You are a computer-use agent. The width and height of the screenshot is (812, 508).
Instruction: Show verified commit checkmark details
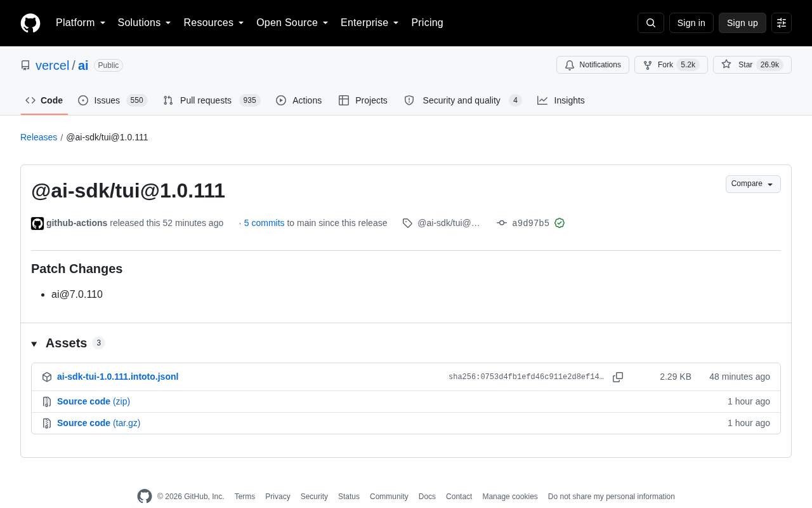click(560, 223)
